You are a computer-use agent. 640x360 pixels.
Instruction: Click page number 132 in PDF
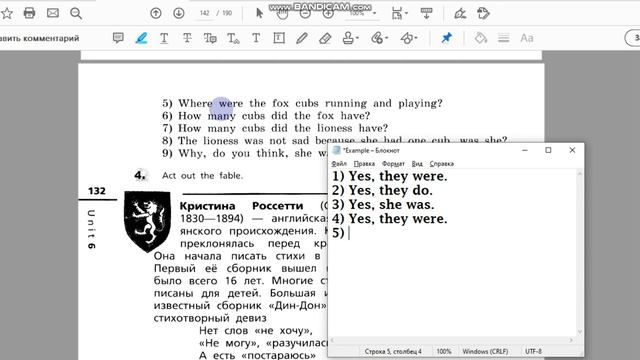point(97,191)
